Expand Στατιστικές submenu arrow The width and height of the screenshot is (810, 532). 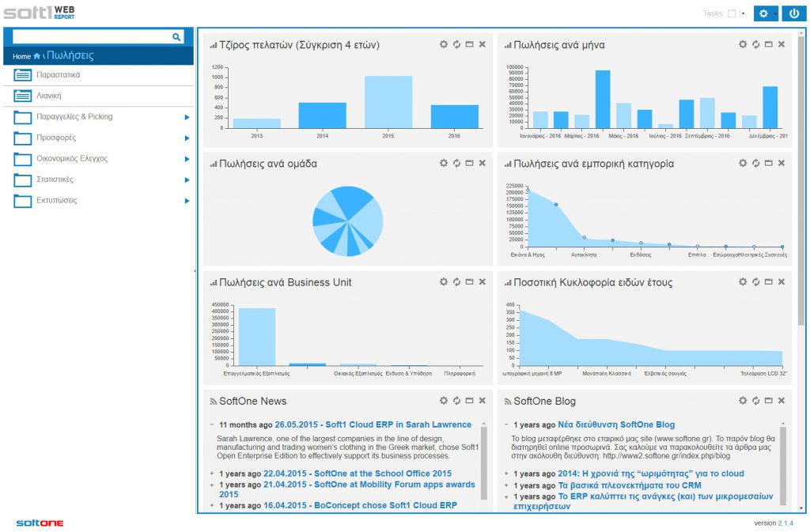pyautogui.click(x=187, y=180)
